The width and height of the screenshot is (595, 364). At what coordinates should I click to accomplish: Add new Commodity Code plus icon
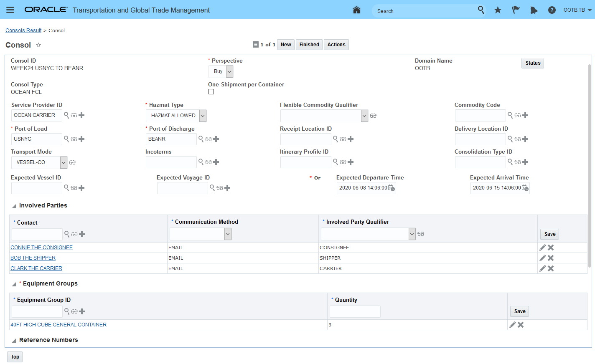click(x=525, y=115)
